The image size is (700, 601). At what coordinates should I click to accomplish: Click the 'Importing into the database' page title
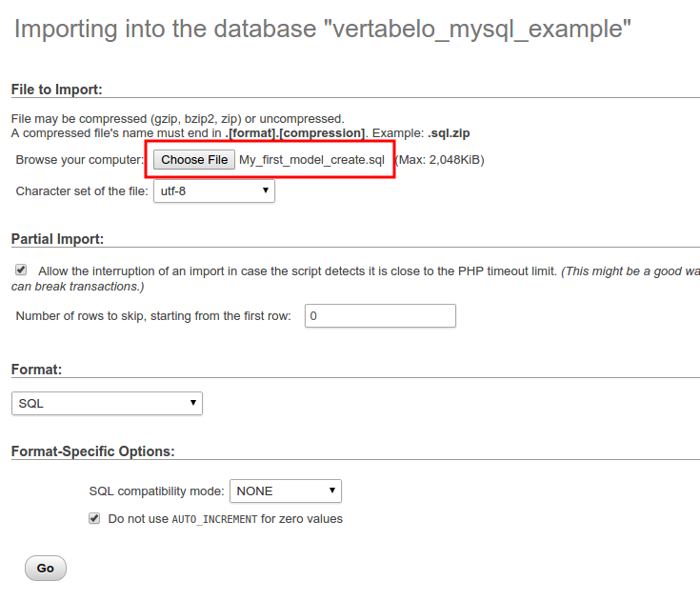coord(323,30)
